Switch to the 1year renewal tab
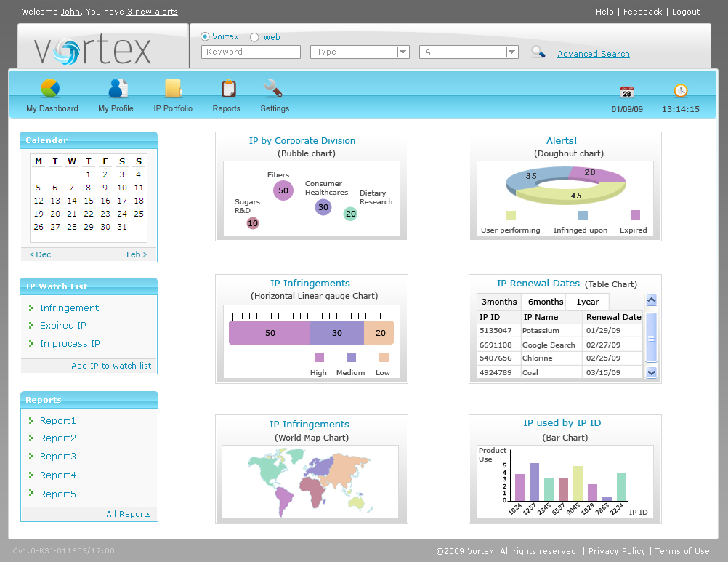 coord(587,301)
